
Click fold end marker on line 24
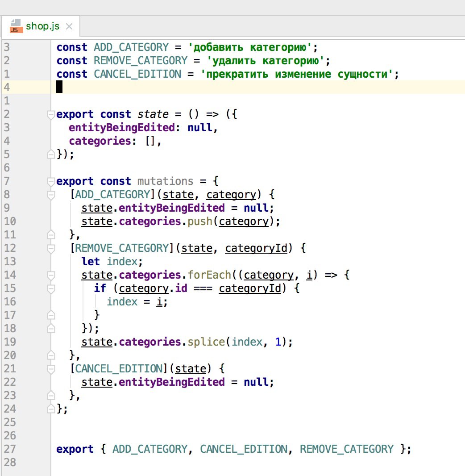(51, 409)
